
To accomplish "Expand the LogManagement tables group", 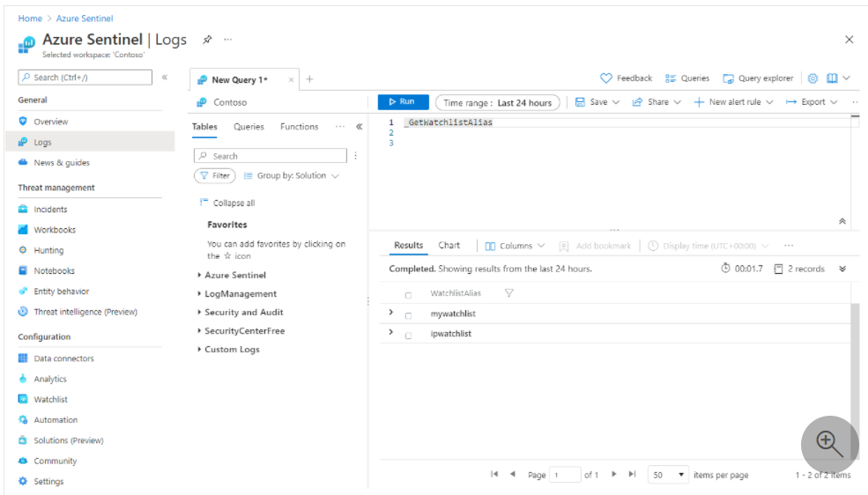I will pyautogui.click(x=199, y=293).
